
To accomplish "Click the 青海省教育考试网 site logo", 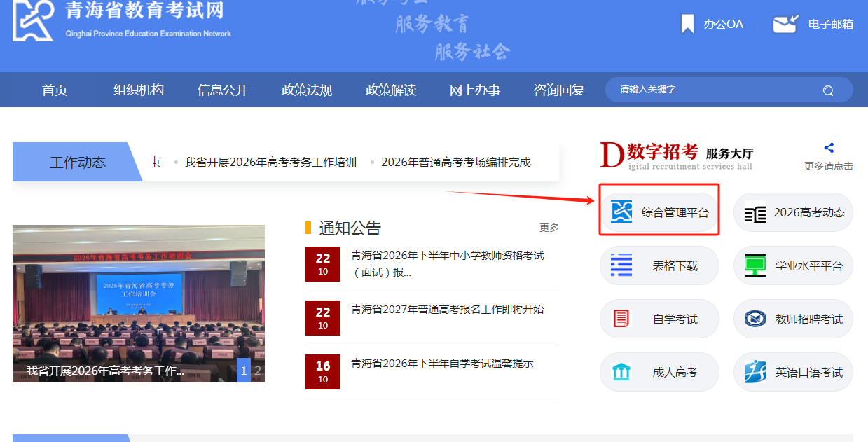I will 122,20.
